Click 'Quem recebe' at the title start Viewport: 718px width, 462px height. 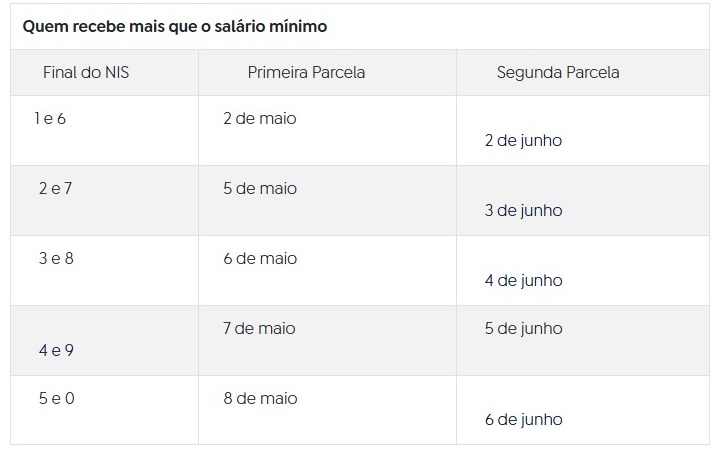point(64,27)
